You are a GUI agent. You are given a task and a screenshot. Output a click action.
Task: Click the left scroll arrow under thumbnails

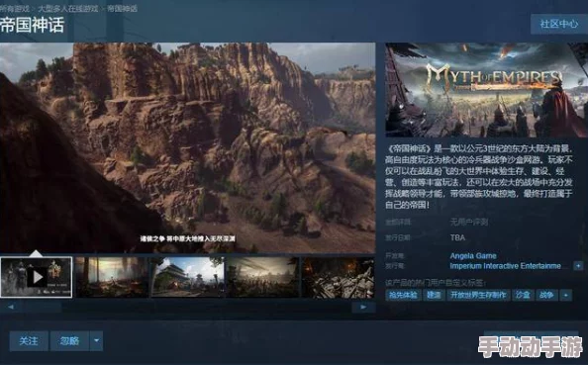click(x=11, y=307)
